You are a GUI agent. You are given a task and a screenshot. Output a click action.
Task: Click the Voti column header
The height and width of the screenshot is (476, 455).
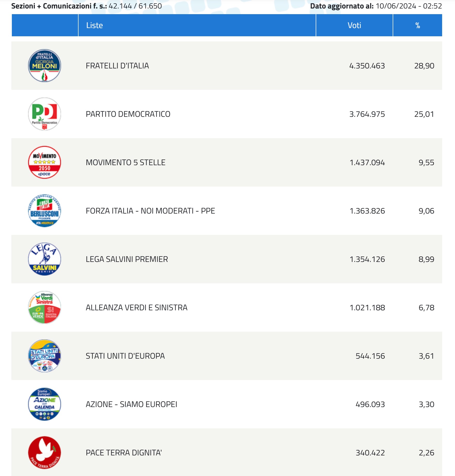354,25
